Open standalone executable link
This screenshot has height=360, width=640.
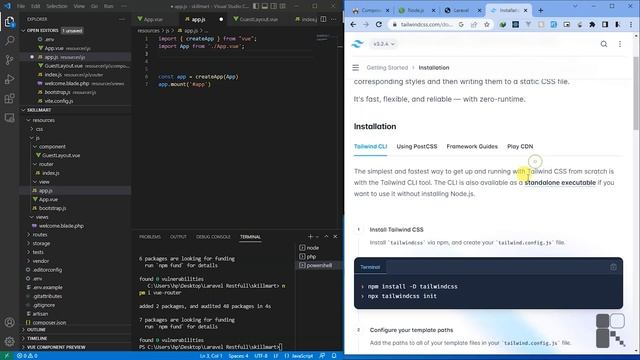click(560, 182)
